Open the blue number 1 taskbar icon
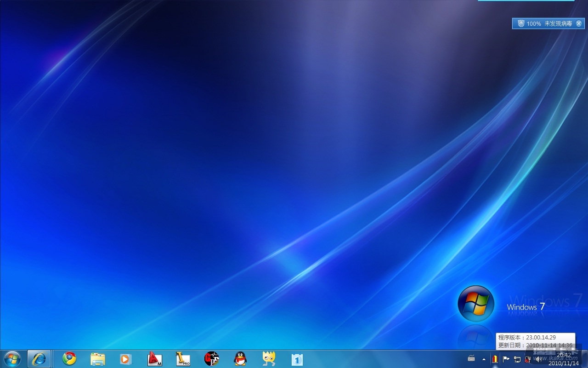The image size is (588, 368). pyautogui.click(x=297, y=359)
